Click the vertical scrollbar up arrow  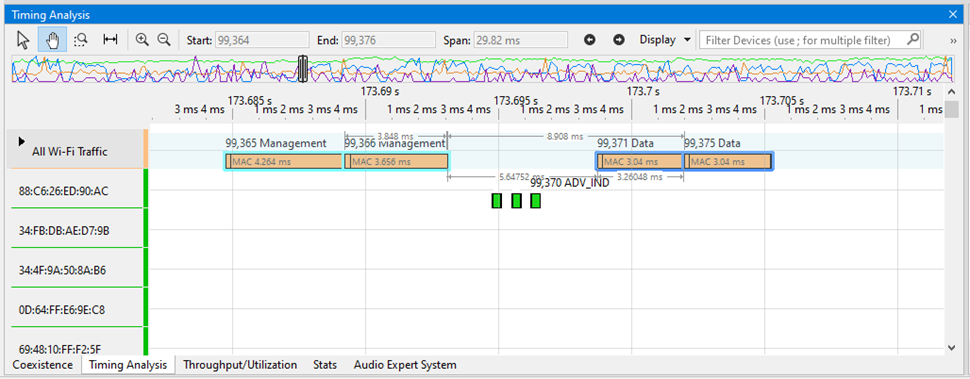coord(951,92)
